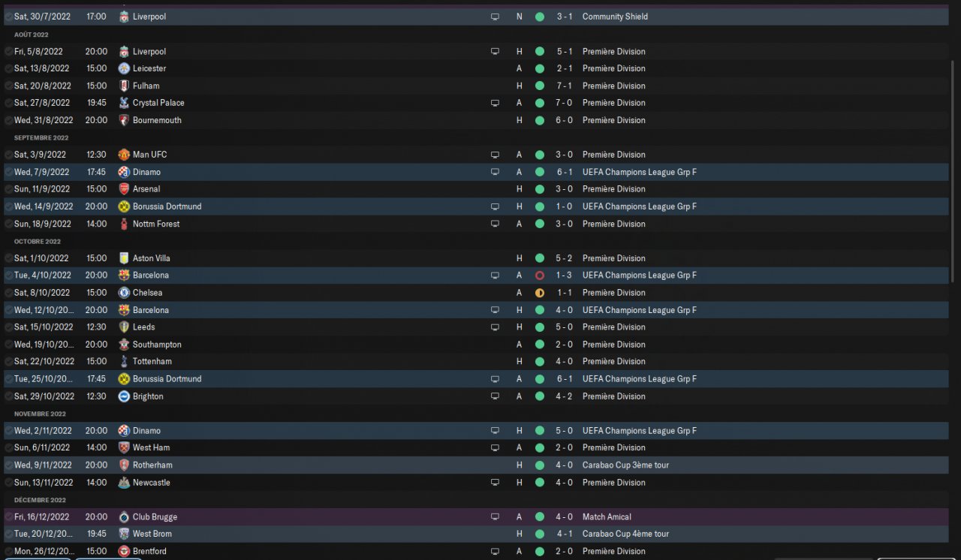This screenshot has width=961, height=560.
Task: Click the Man UFC club crest
Action: (x=124, y=155)
